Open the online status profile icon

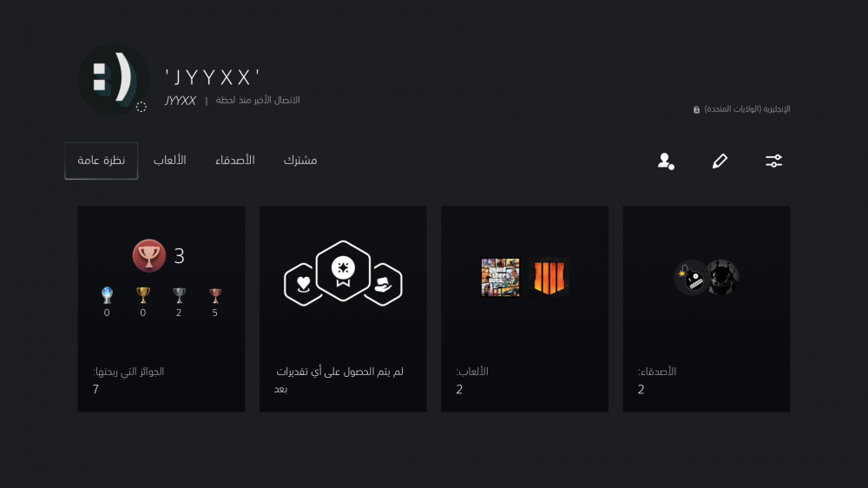(666, 162)
